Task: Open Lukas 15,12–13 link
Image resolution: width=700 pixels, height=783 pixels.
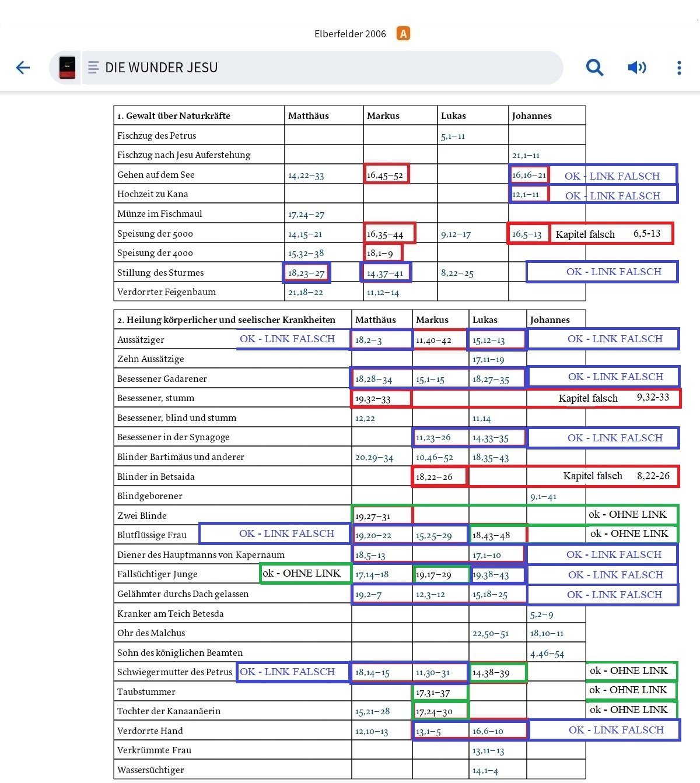Action: pos(488,340)
